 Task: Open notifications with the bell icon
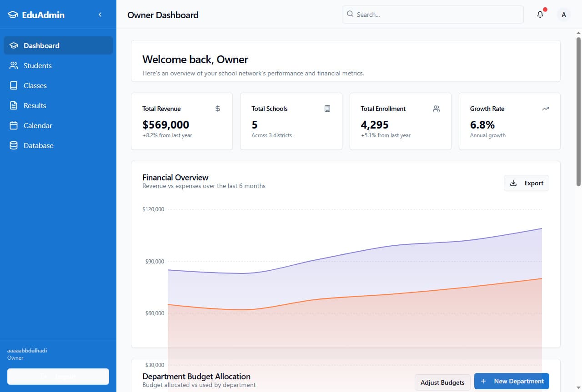tap(540, 14)
